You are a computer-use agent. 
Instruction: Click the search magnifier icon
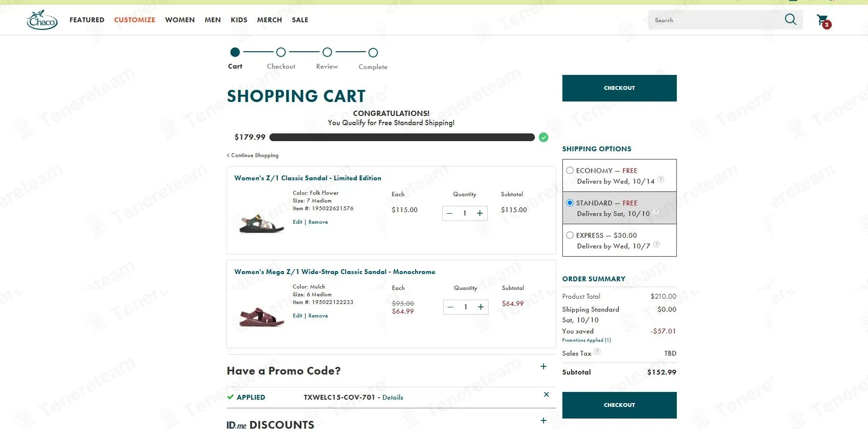pos(790,20)
